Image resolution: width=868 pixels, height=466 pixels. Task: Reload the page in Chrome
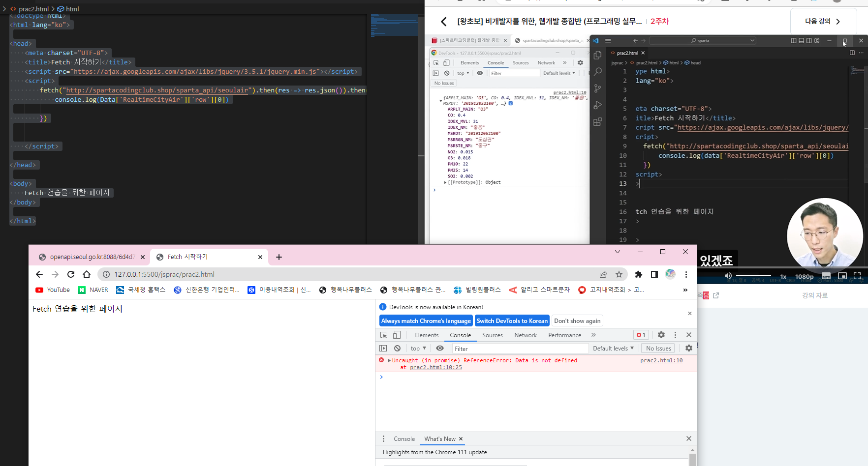coord(71,274)
